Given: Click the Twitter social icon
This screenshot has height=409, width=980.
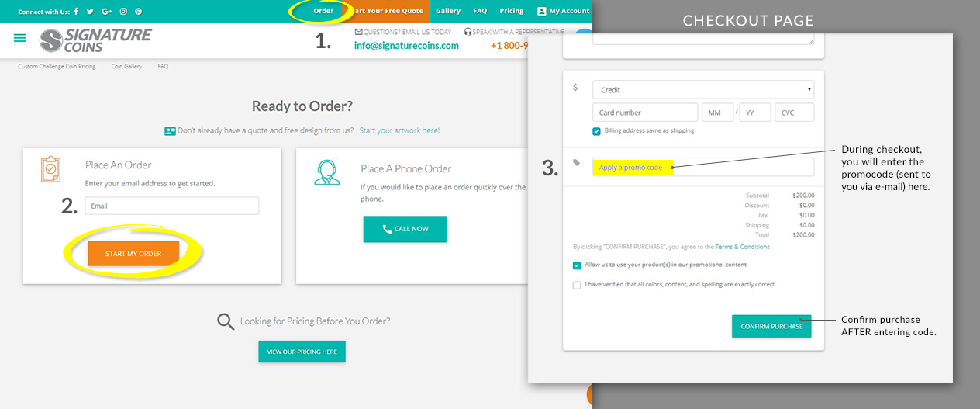Looking at the screenshot, I should click(91, 12).
